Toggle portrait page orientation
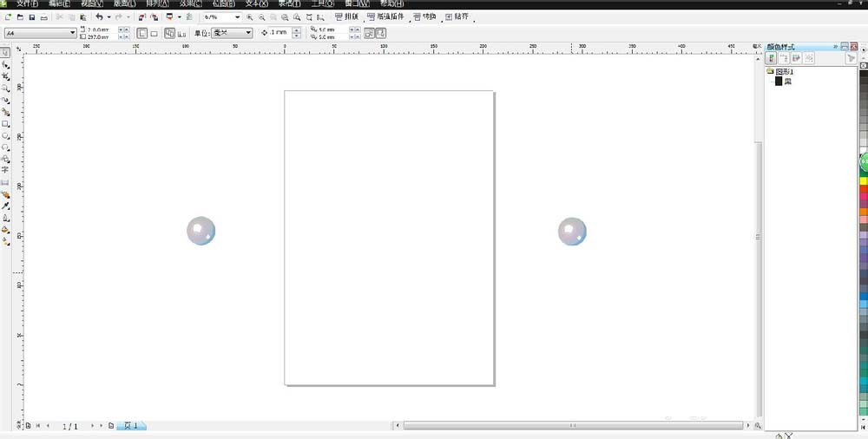The height and width of the screenshot is (439, 868). 142,33
